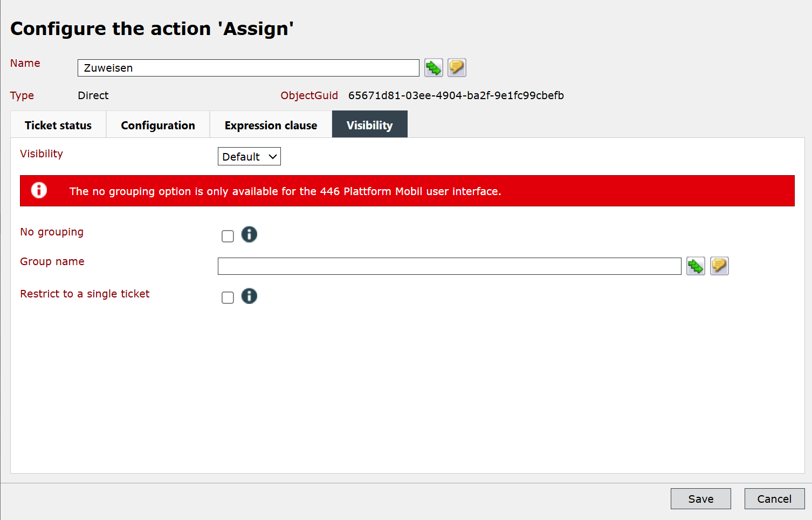Image resolution: width=812 pixels, height=520 pixels.
Task: Click the info icon in the red banner
Action: (x=39, y=190)
